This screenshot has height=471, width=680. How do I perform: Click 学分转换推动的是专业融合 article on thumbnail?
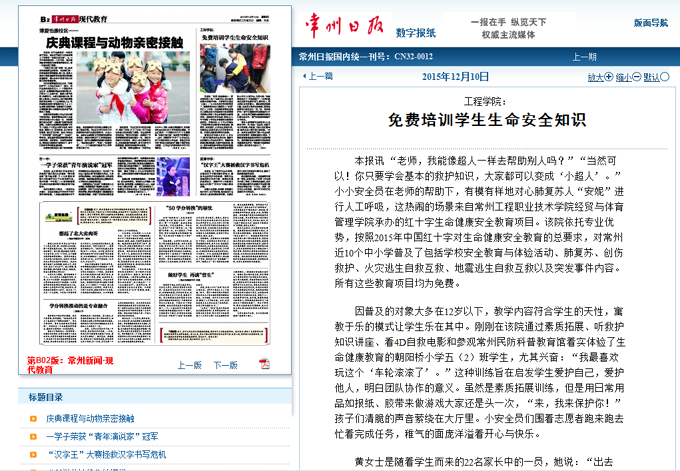point(96,323)
